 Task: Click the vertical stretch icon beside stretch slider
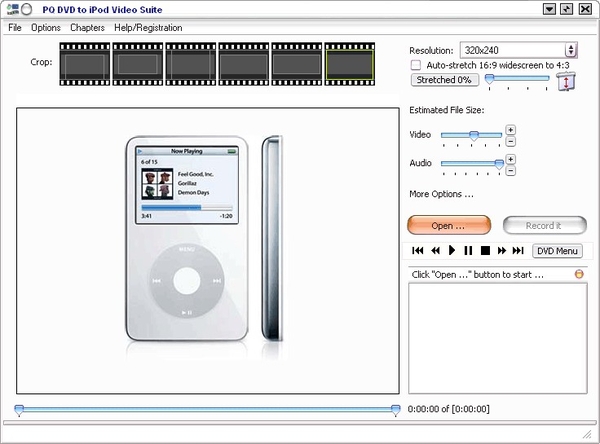click(565, 82)
